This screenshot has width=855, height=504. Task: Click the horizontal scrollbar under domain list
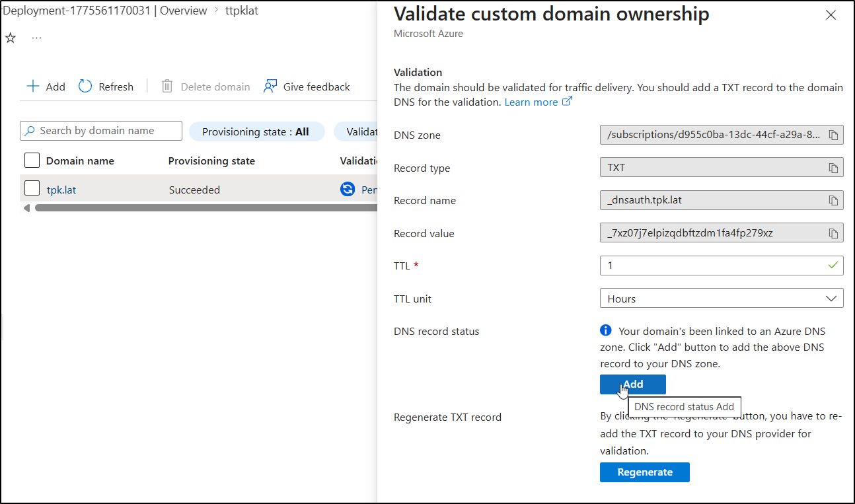pyautogui.click(x=198, y=207)
